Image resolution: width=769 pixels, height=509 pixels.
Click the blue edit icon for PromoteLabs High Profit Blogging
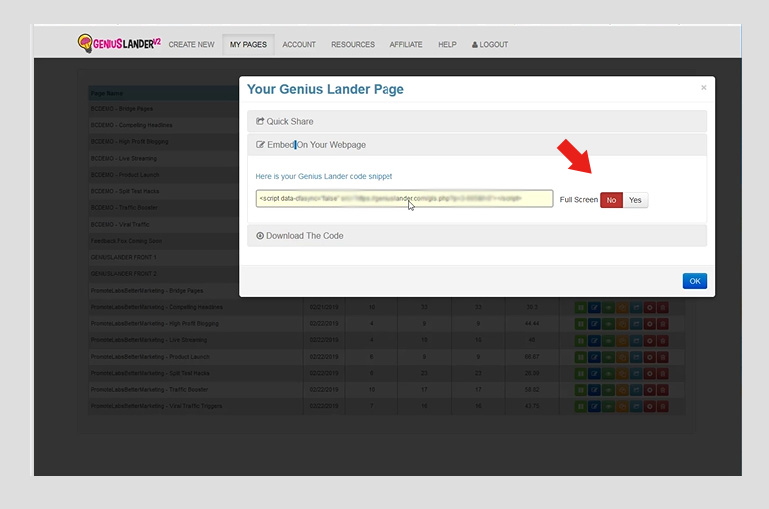click(x=594, y=324)
